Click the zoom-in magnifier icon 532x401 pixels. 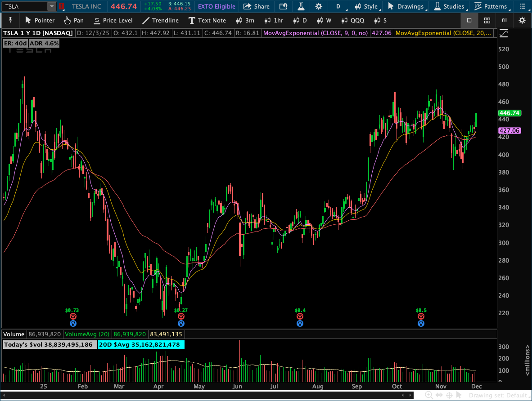point(428,395)
